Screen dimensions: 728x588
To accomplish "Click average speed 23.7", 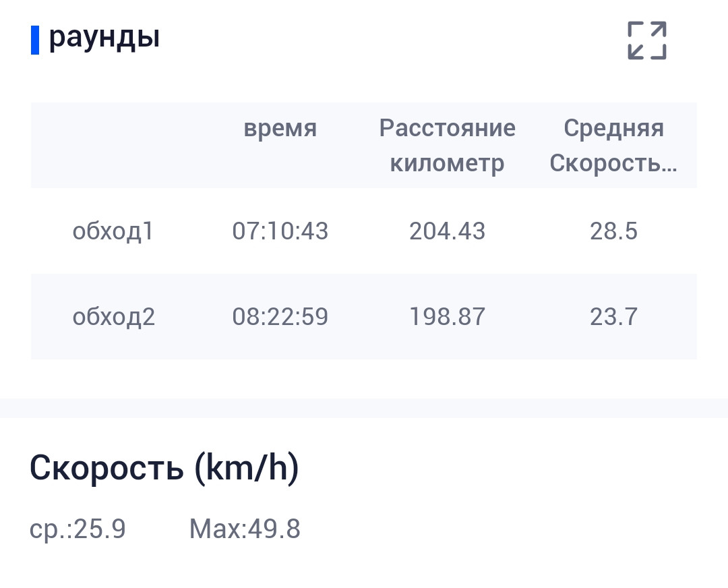I will [613, 316].
